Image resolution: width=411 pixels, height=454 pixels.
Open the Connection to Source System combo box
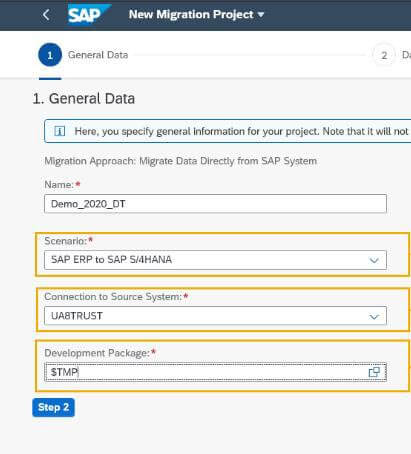tap(215, 316)
